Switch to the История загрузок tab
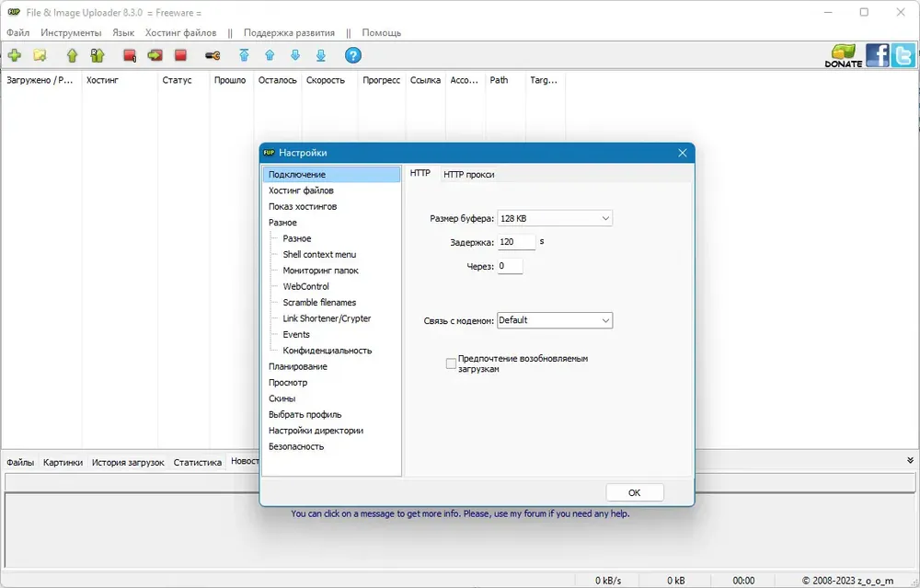The height and width of the screenshot is (588, 920). [128, 463]
